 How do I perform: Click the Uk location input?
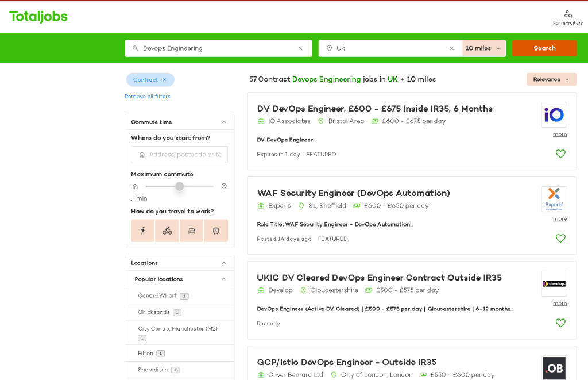(390, 48)
